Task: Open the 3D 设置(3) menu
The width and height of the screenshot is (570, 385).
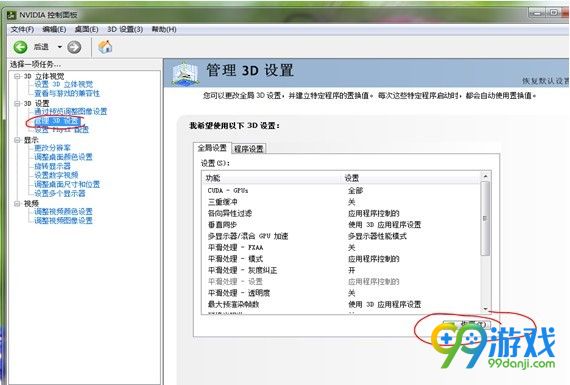Action: pos(125,29)
